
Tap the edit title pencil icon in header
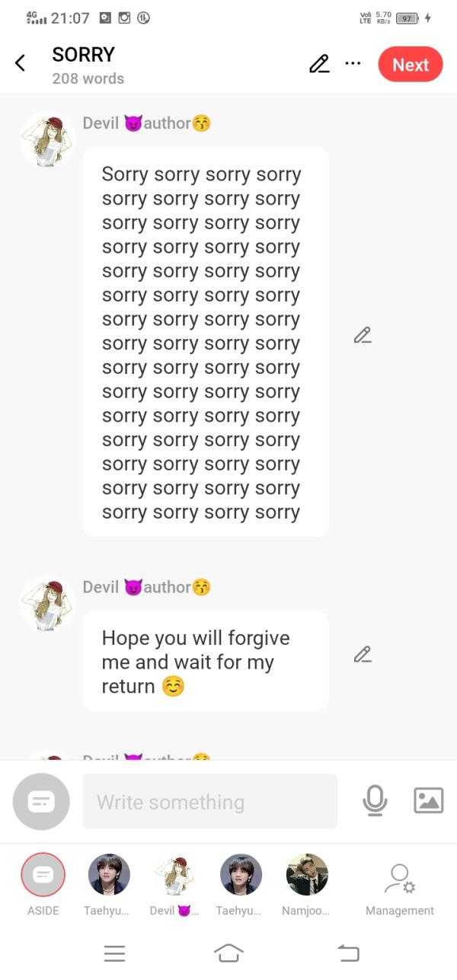[319, 64]
